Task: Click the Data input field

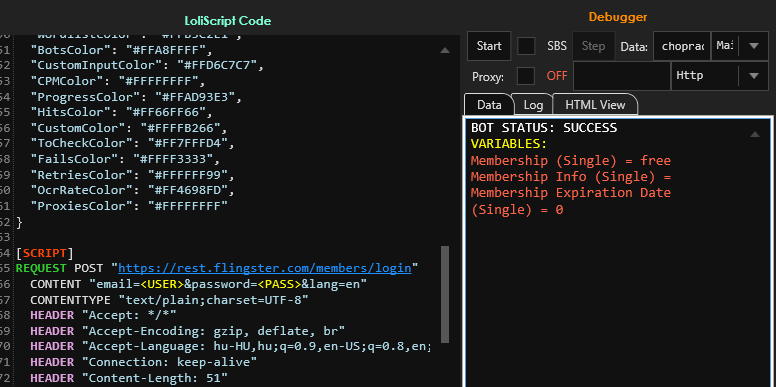Action: 681,46
